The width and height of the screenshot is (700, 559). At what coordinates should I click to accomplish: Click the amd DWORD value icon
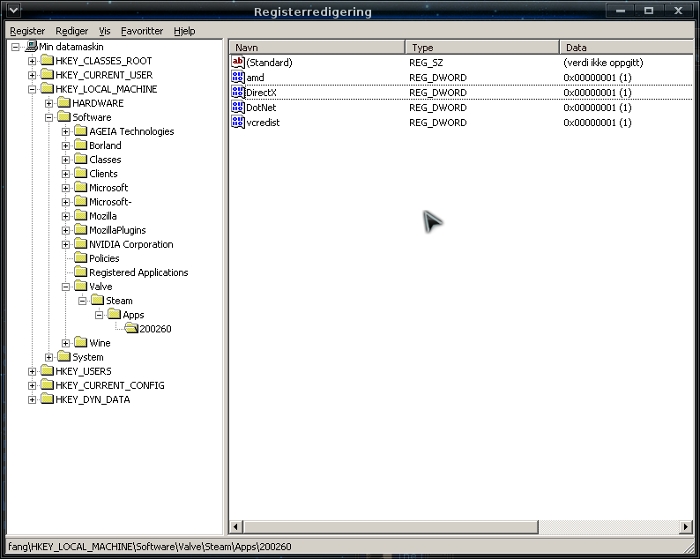[238, 77]
